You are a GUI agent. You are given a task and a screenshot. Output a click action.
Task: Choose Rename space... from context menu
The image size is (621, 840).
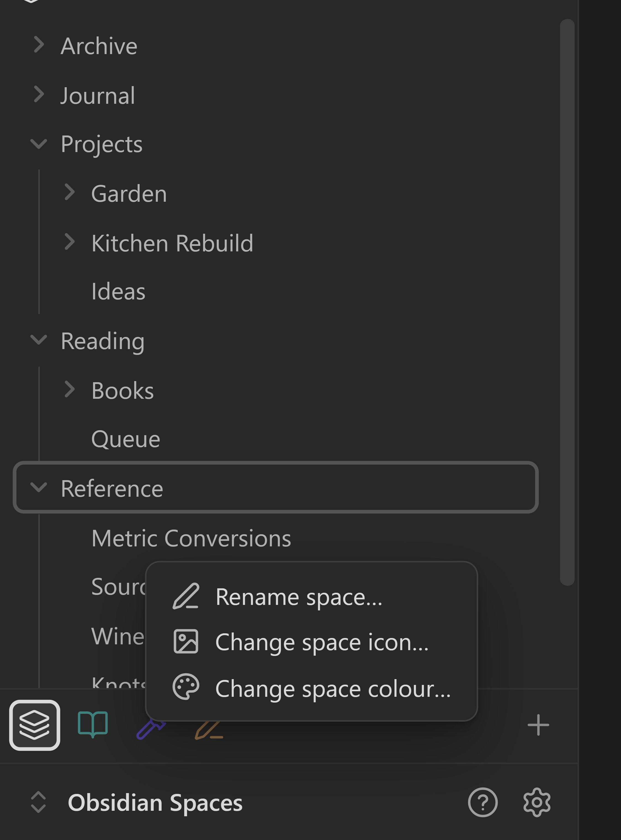pos(311,597)
